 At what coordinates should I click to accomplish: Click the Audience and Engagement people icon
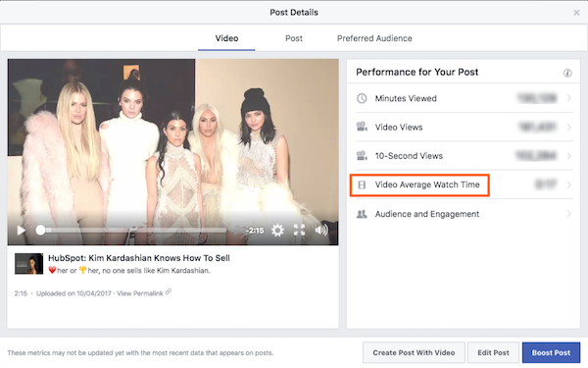(362, 214)
